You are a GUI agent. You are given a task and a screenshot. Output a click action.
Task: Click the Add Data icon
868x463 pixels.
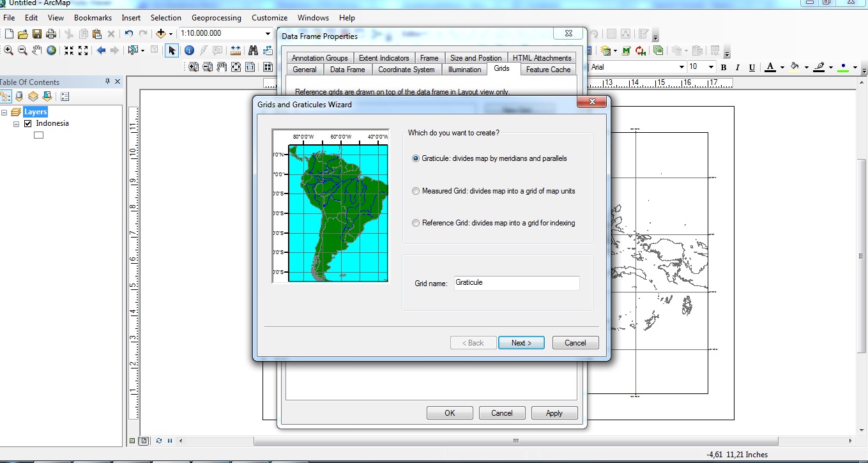[161, 34]
